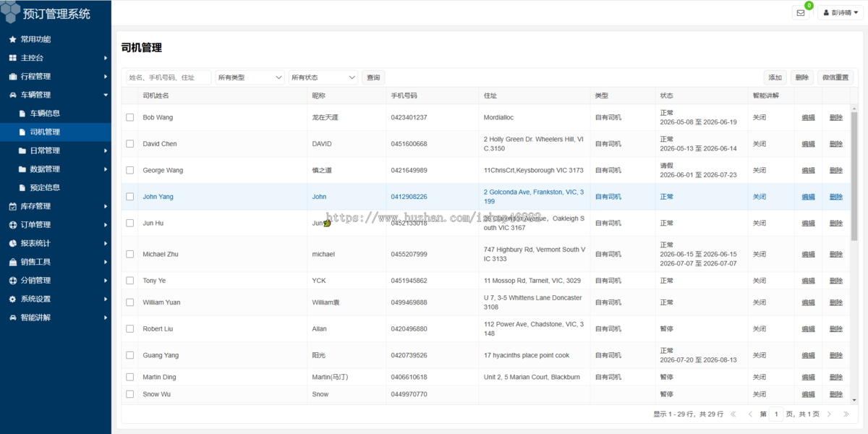The image size is (868, 434).
Task: Click the 微信重置 button
Action: (835, 77)
